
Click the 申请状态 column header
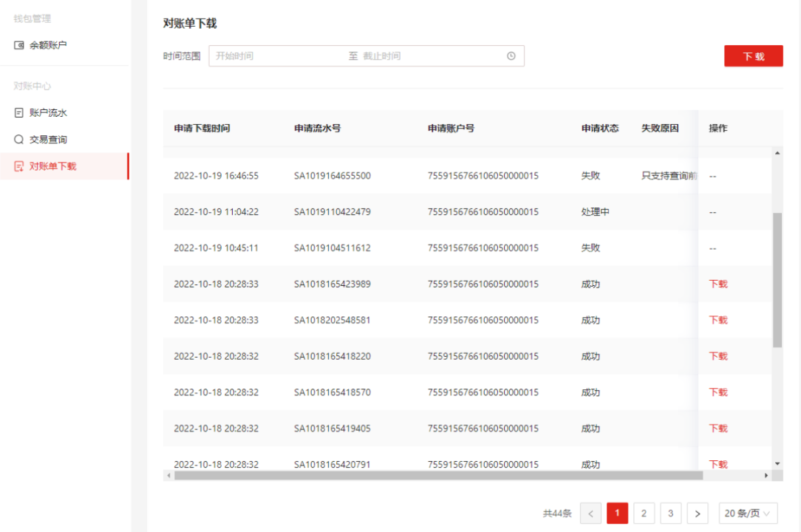coord(600,128)
